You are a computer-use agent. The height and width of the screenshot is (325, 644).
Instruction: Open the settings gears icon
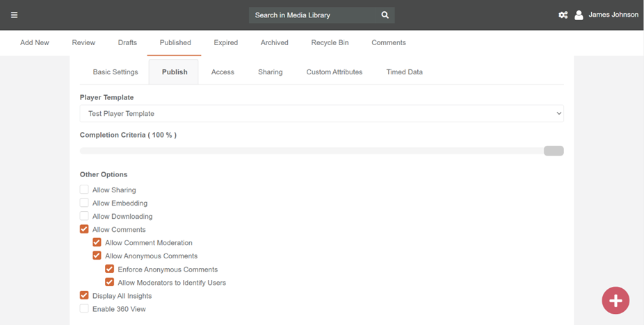[563, 15]
